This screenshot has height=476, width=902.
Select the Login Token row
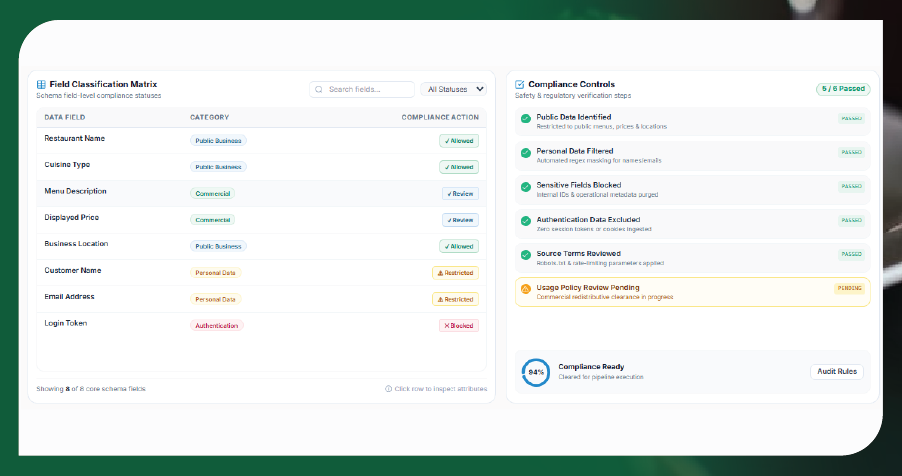coord(262,326)
